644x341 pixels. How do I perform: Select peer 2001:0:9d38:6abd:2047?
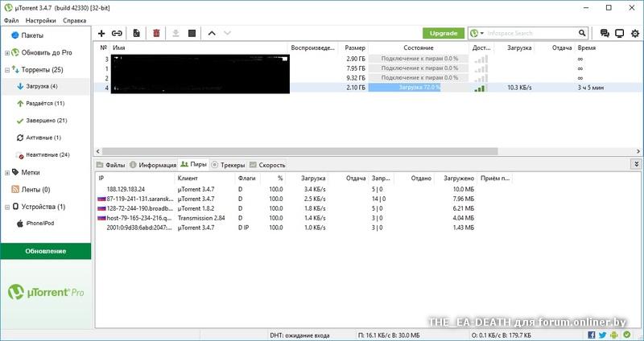pyautogui.click(x=138, y=228)
